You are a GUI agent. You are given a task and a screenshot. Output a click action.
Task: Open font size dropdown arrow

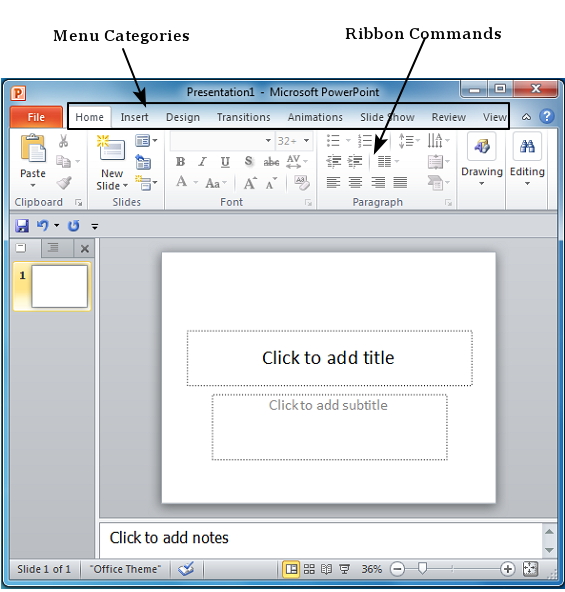click(x=306, y=141)
